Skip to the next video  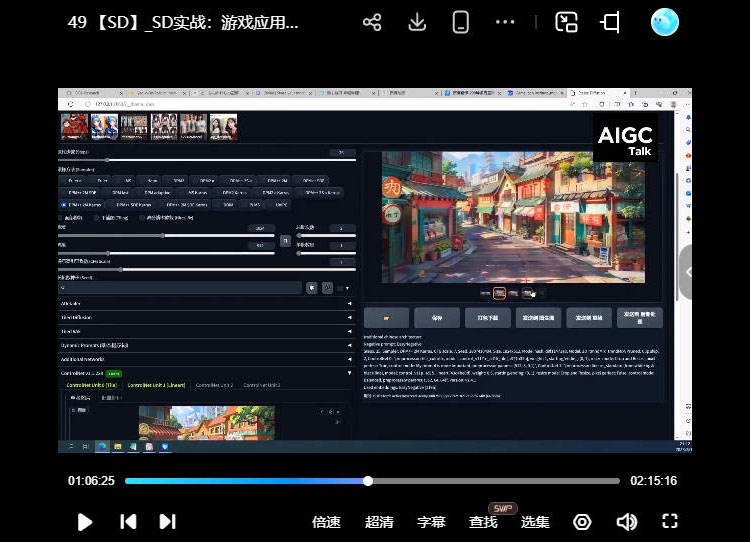tap(167, 521)
